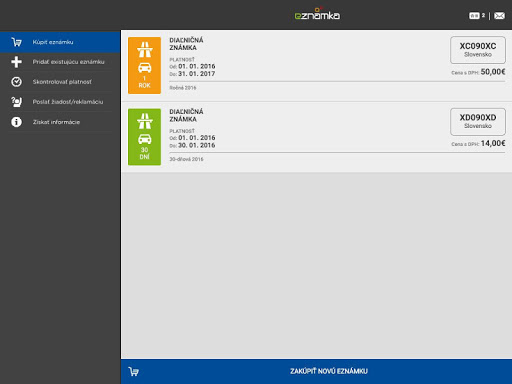Select the green 30 DNÍ vignette tile
The width and height of the screenshot is (512, 384).
144,137
